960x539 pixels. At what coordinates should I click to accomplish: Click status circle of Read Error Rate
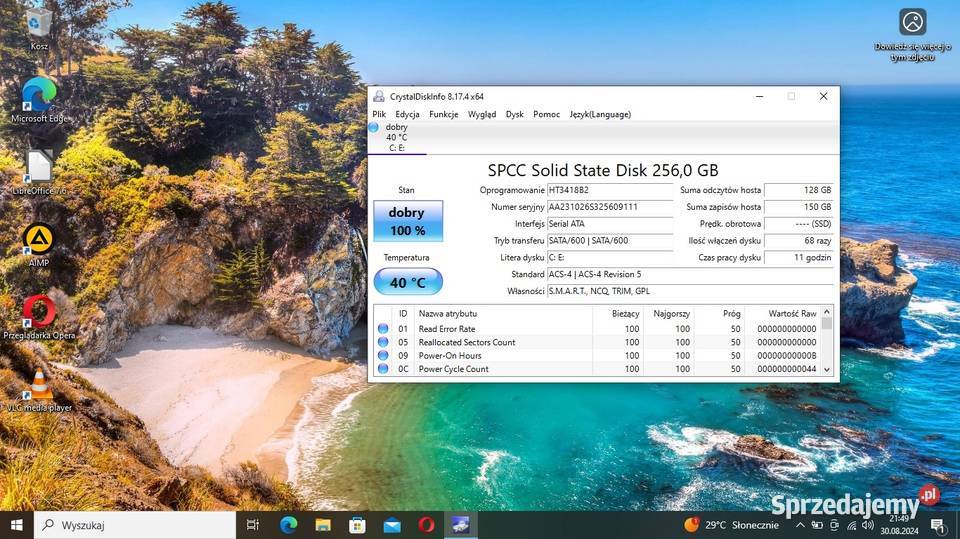coord(383,329)
